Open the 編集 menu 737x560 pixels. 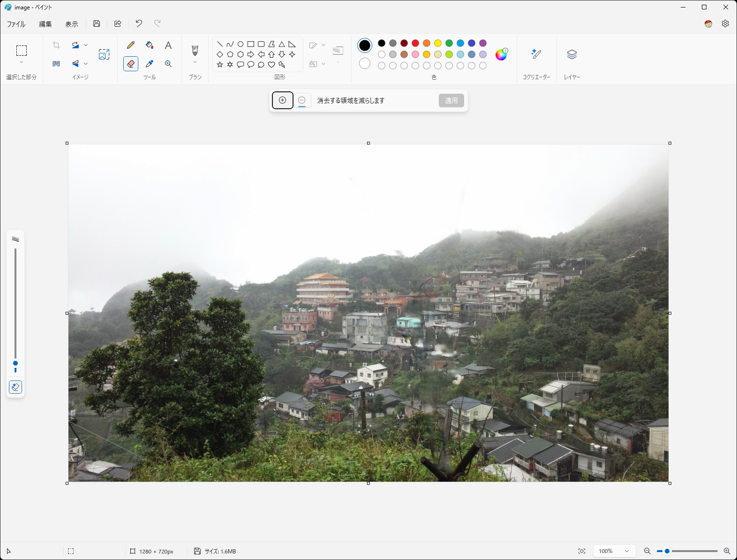(x=45, y=24)
